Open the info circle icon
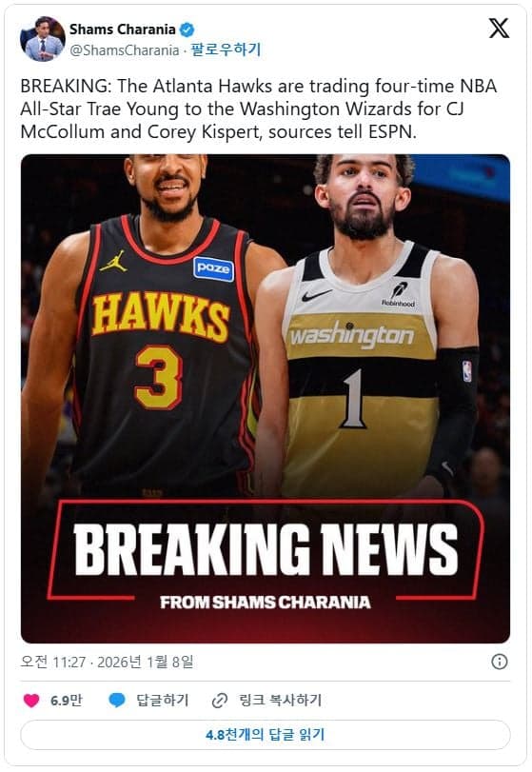 pyautogui.click(x=499, y=662)
